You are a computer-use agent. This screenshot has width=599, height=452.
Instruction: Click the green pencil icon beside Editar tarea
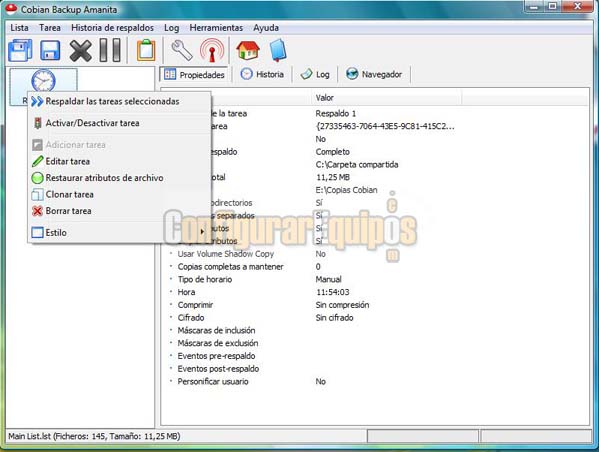(x=37, y=161)
